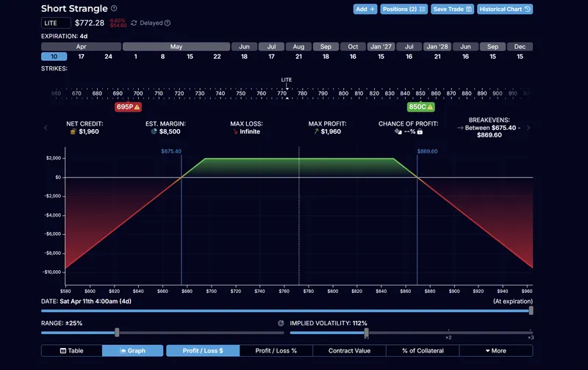The image size is (588, 370).
Task: Click the Save Trade button
Action: [x=451, y=9]
